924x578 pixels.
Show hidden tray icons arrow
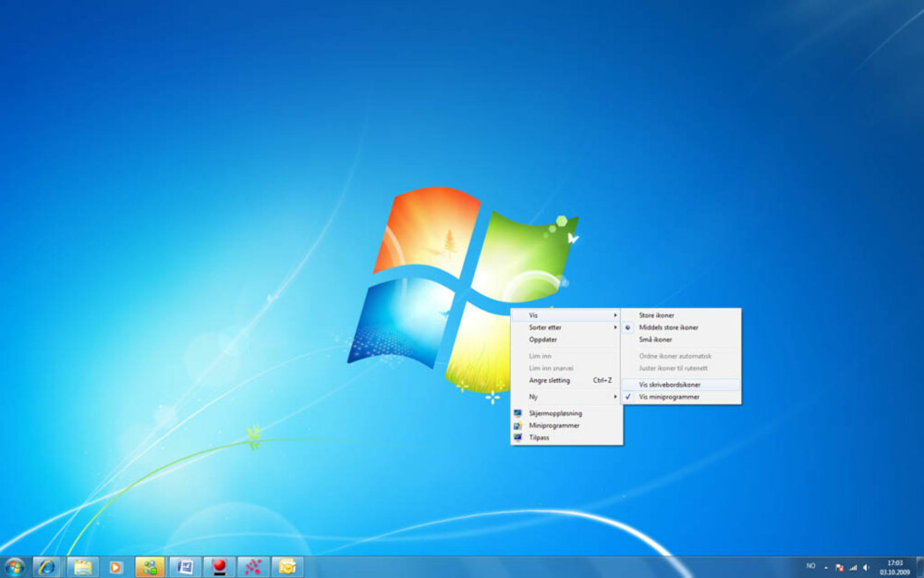pos(825,567)
